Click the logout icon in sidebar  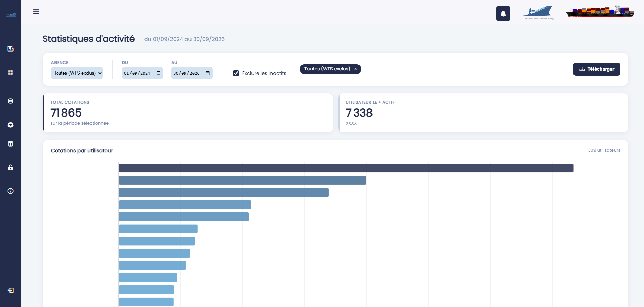[x=11, y=290]
